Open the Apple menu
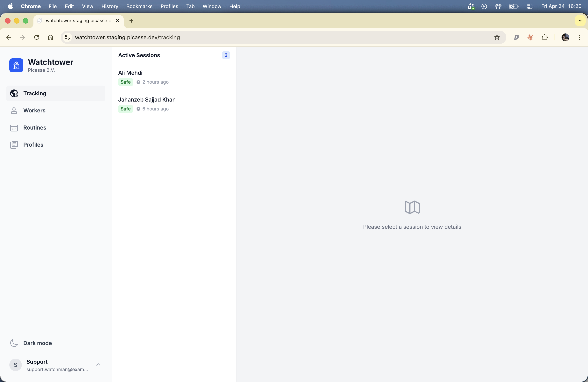 (10, 6)
